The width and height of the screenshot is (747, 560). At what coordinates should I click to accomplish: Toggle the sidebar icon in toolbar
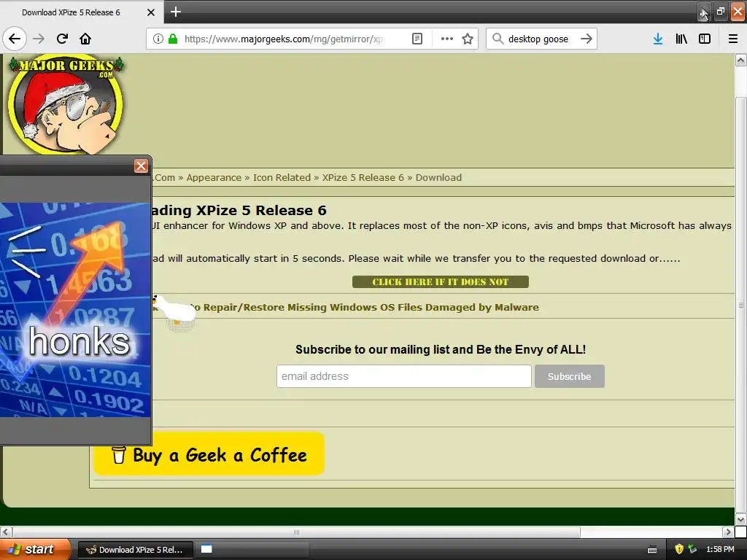pos(705,39)
